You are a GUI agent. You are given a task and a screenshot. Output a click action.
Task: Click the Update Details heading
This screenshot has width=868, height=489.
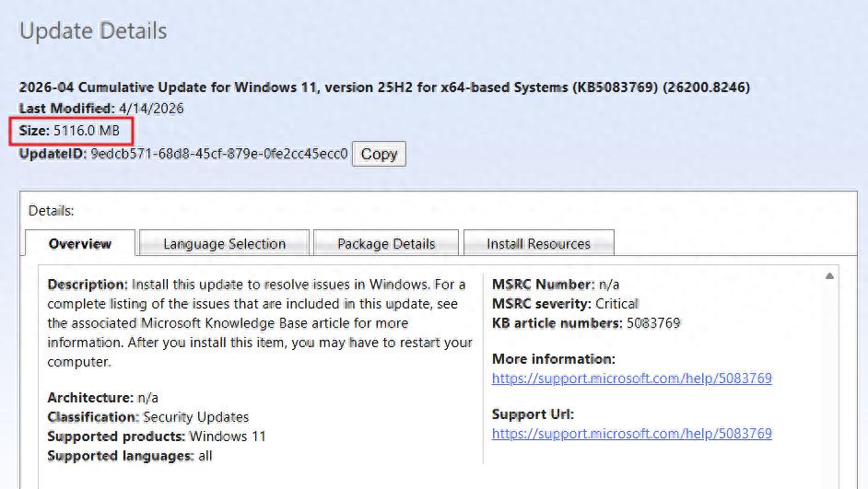pos(93,31)
